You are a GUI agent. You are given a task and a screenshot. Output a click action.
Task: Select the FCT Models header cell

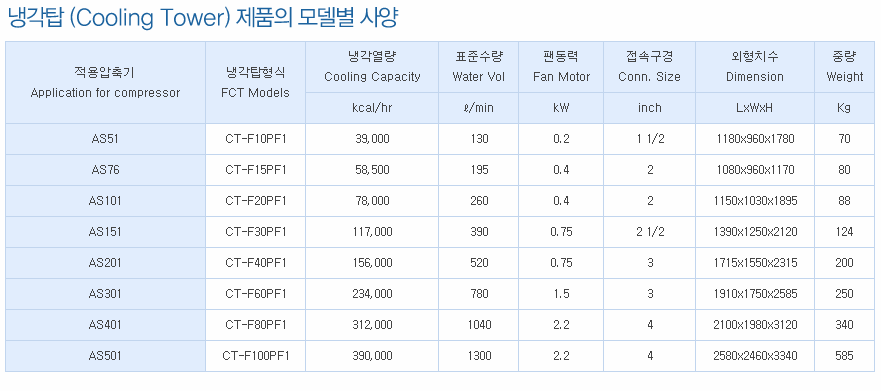tap(256, 83)
